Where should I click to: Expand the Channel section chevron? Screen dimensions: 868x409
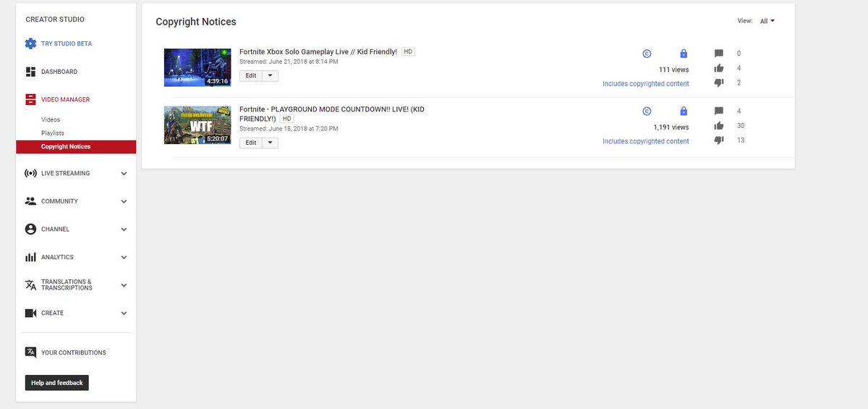[x=124, y=229]
